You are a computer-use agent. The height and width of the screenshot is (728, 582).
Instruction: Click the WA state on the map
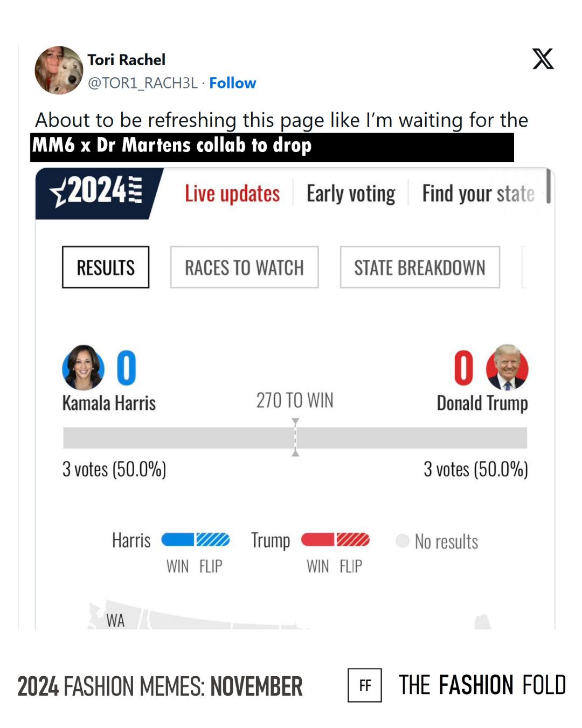(x=115, y=620)
